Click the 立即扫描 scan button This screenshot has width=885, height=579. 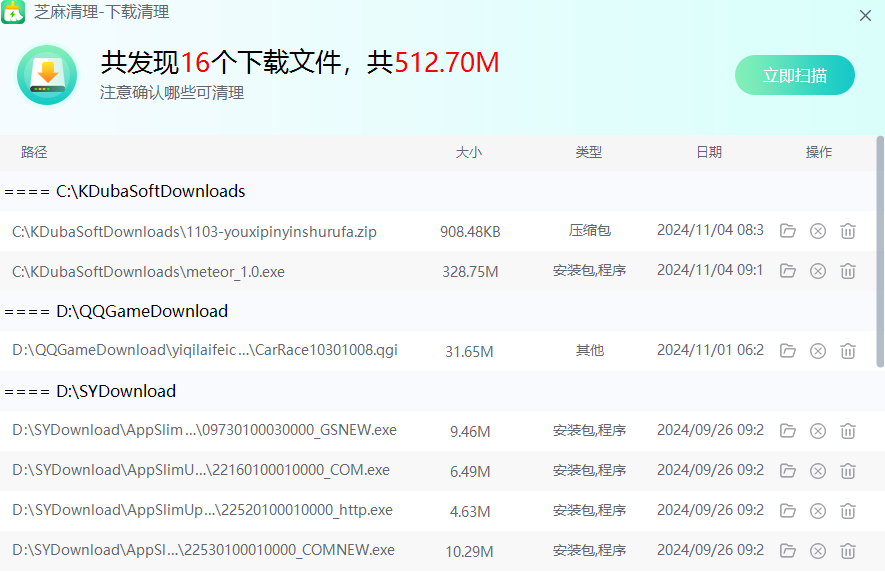coord(795,75)
